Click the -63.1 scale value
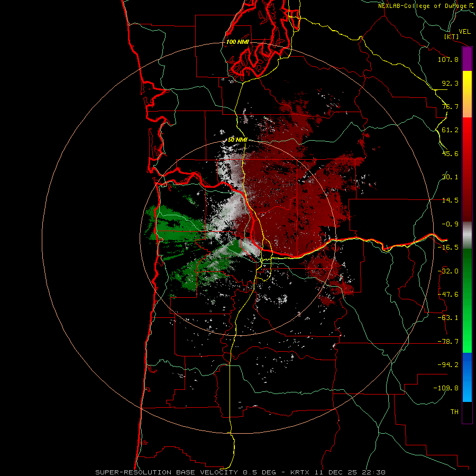The width and height of the screenshot is (476, 476). (x=448, y=318)
